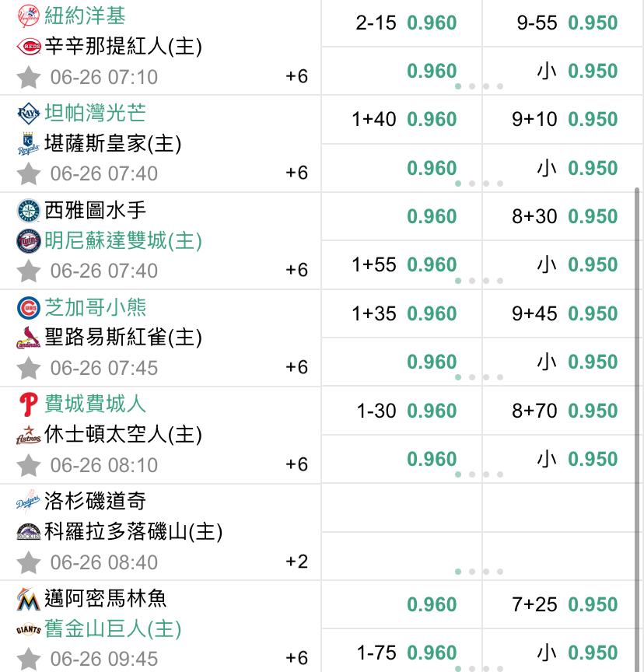Click the Cincinnati Reds team logo

point(29,47)
